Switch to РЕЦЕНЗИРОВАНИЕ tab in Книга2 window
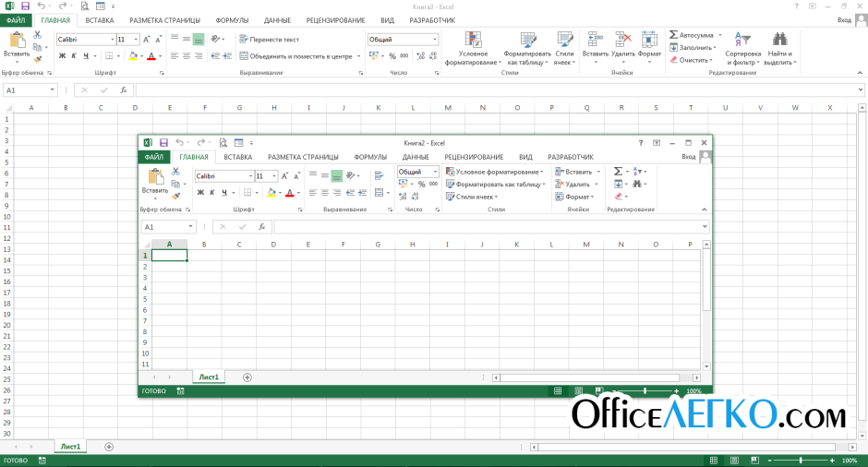 pyautogui.click(x=474, y=157)
